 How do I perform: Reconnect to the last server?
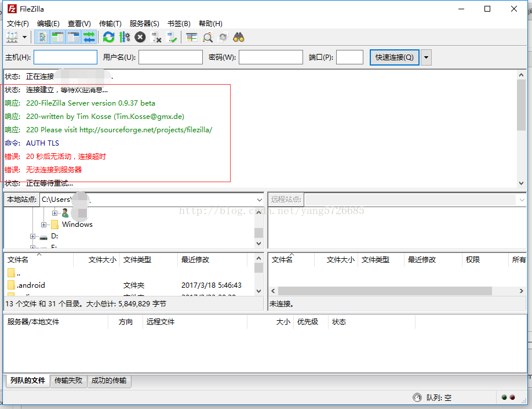coord(172,37)
